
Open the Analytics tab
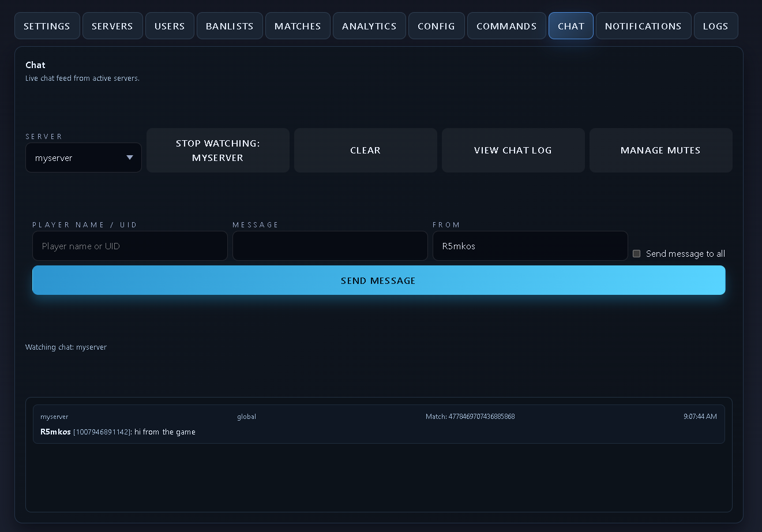(369, 26)
